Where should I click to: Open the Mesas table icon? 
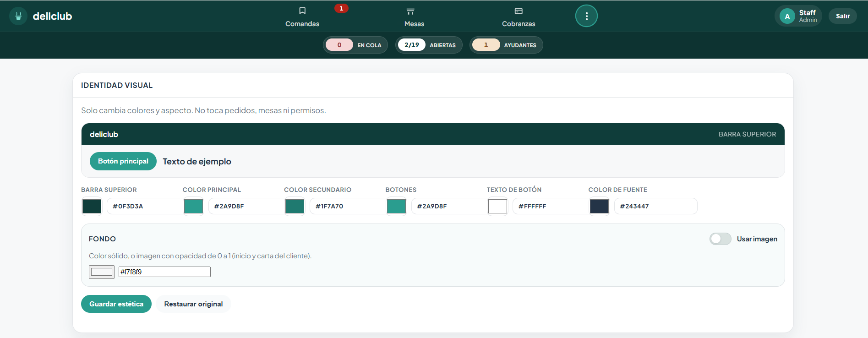410,11
